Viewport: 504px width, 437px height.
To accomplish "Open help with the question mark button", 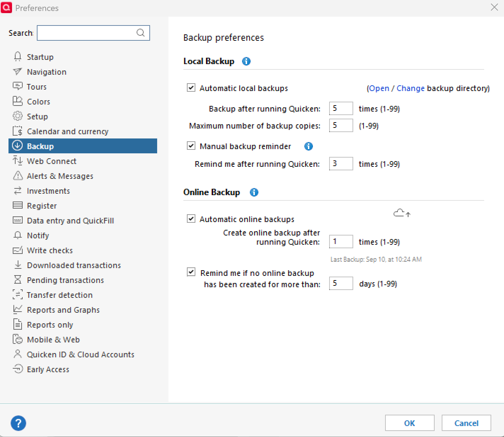I will (18, 423).
